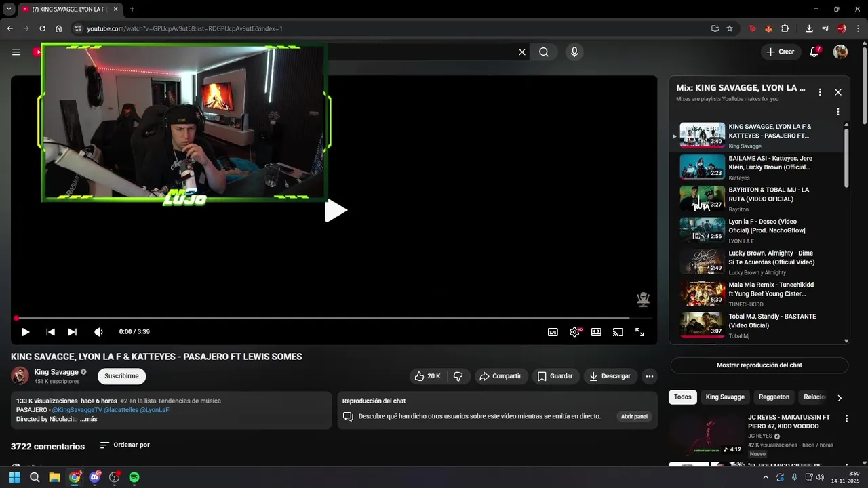Open King Savagge channel avatar
Viewport: 868px width, 488px height.
click(20, 375)
